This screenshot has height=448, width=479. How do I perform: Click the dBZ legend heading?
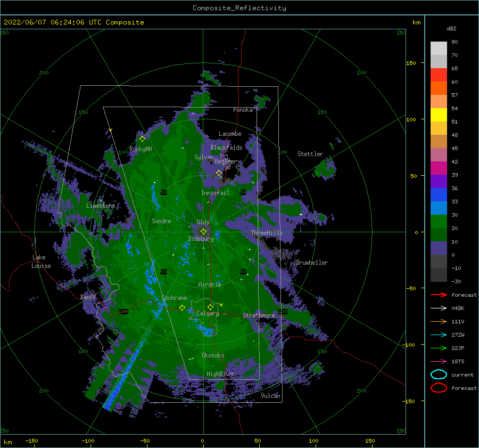pos(451,28)
